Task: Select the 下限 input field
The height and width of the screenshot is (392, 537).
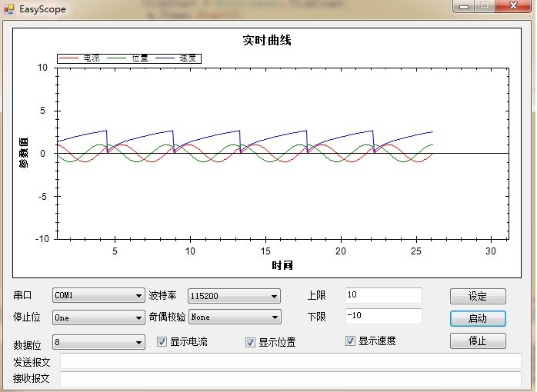Action: (383, 316)
